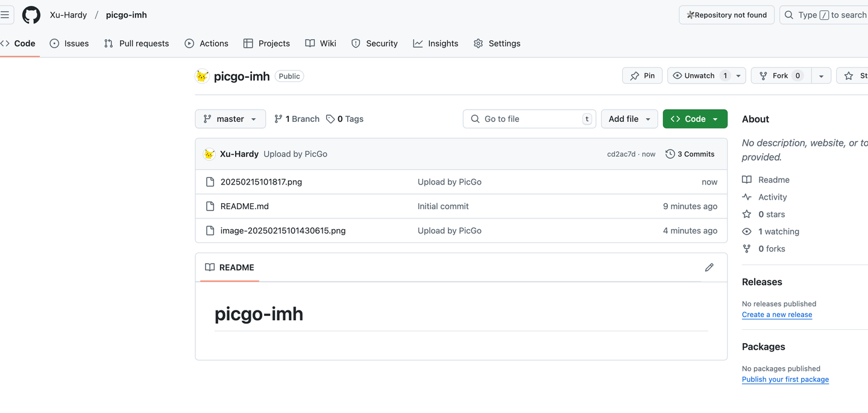Open repository Settings via the gear icon

[478, 43]
